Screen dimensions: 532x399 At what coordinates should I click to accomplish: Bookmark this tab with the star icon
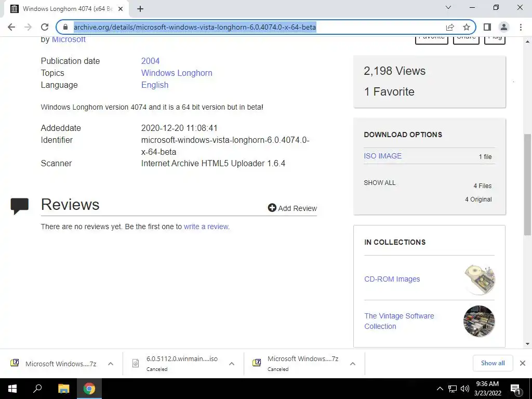(x=467, y=27)
